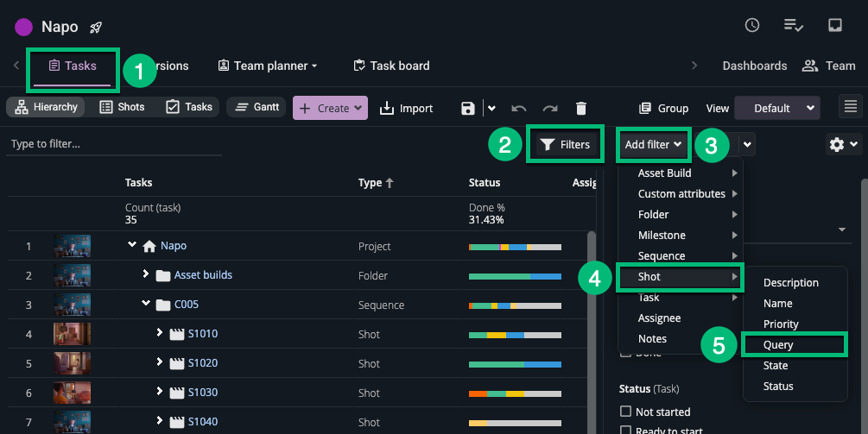This screenshot has height=434, width=868.
Task: Open the Asset Build submenu
Action: point(681,173)
